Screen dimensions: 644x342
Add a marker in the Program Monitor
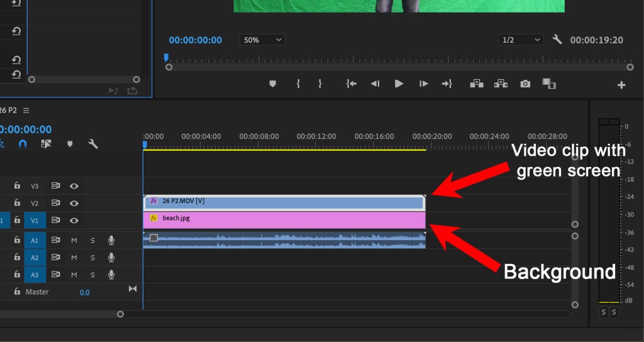coord(272,84)
